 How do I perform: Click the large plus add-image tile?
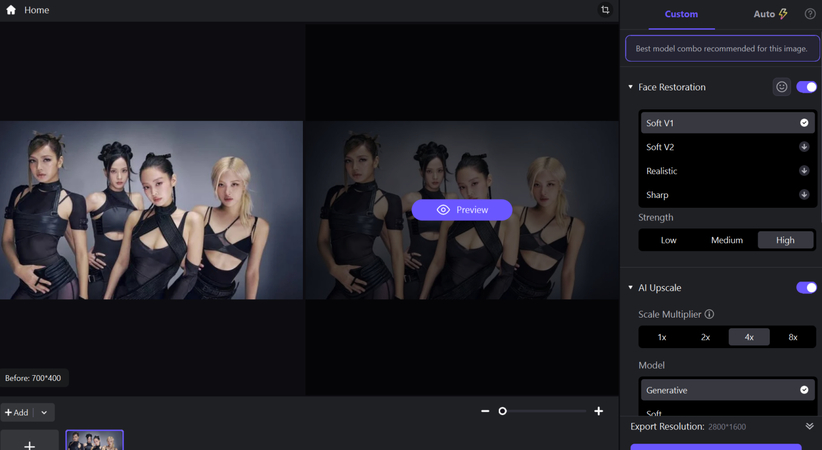[x=29, y=441]
